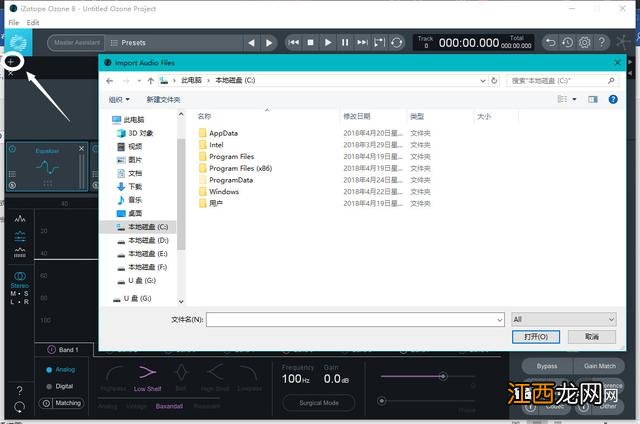Image resolution: width=640 pixels, height=424 pixels.
Task: Toggle the loop playback icon
Action: tap(396, 42)
